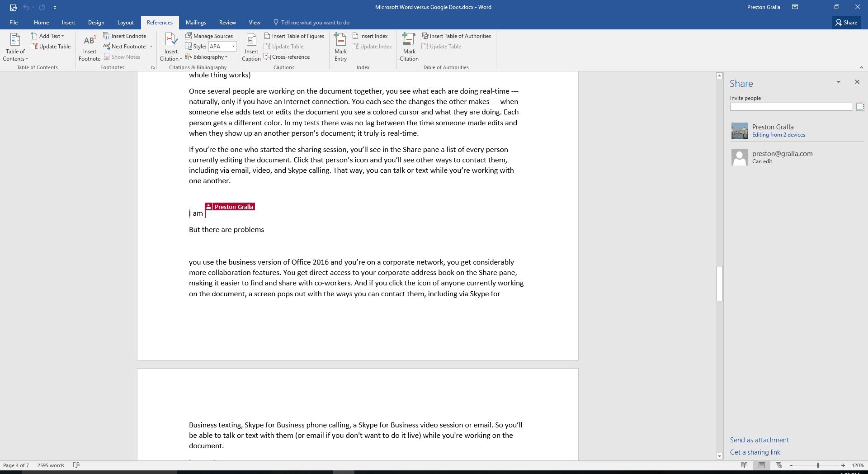Click the zoom slider handle
The image size is (868, 474).
coord(818,465)
